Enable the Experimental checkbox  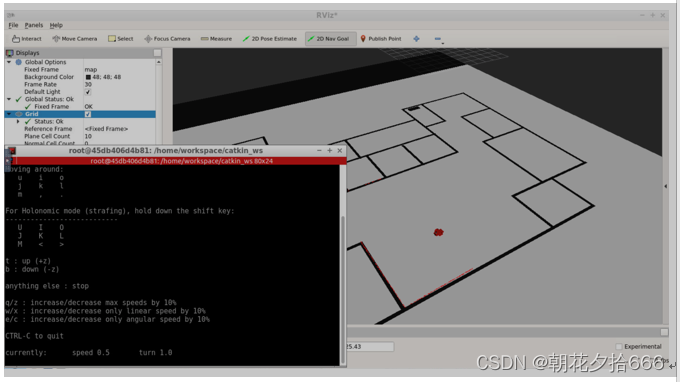[x=619, y=346]
